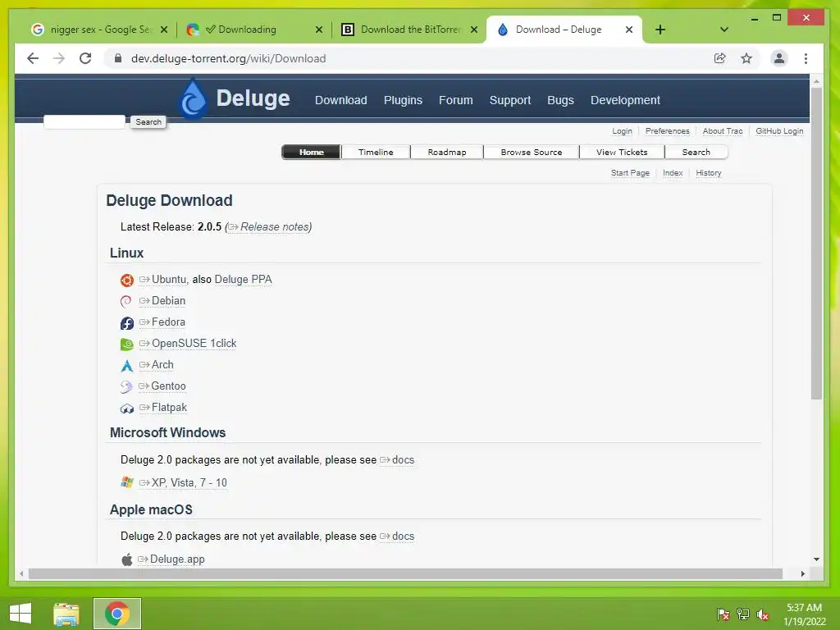Open the Deluge.app download link
Screen dimensions: 840x630
click(171, 559)
